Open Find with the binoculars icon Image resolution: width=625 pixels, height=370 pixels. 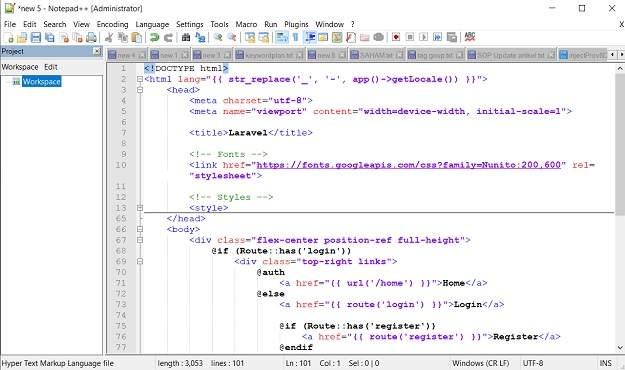tap(186, 38)
